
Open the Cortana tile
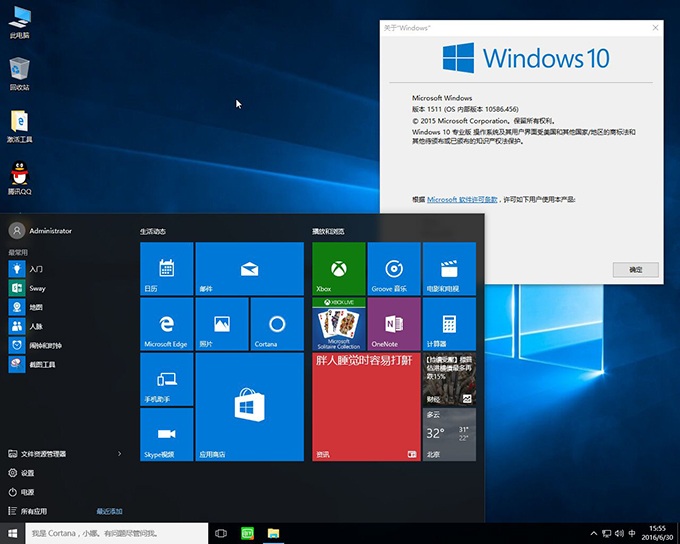point(277,323)
